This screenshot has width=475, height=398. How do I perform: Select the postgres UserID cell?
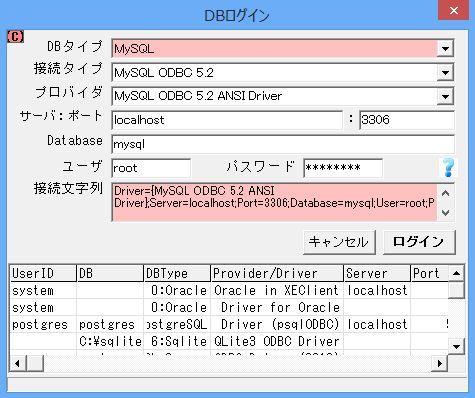click(x=43, y=325)
